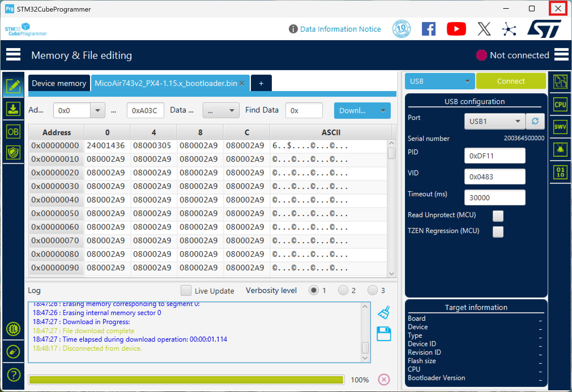The height and width of the screenshot is (392, 572).
Task: Open the USB1 port dropdown
Action: tap(494, 121)
